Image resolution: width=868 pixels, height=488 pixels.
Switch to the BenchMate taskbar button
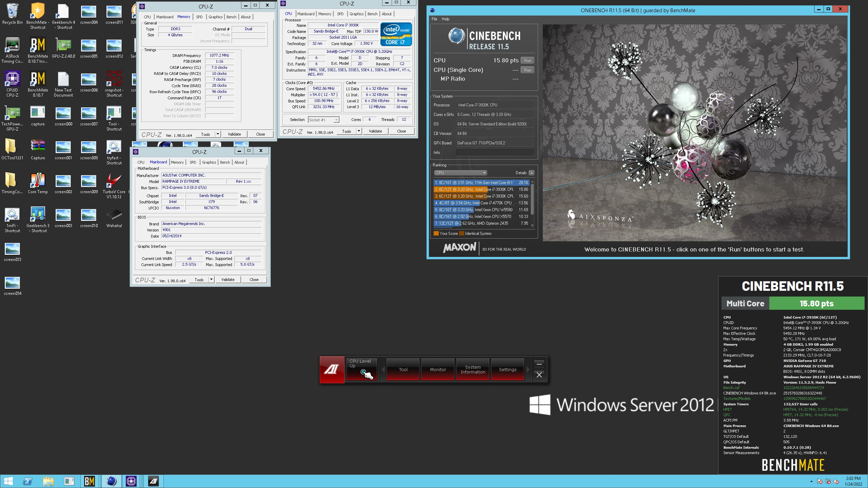click(90, 481)
